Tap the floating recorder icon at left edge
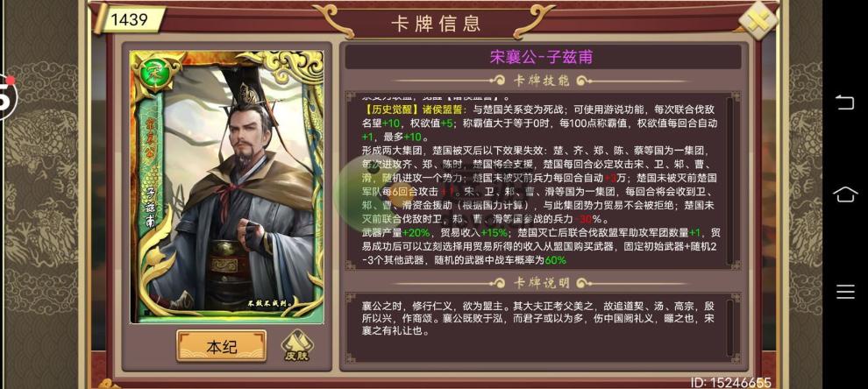 7,97
